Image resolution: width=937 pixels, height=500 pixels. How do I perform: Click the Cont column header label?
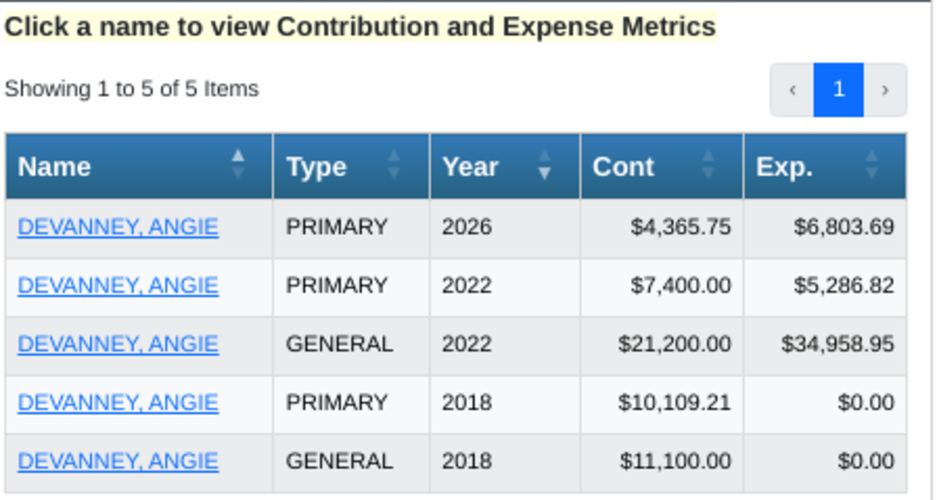(x=623, y=167)
